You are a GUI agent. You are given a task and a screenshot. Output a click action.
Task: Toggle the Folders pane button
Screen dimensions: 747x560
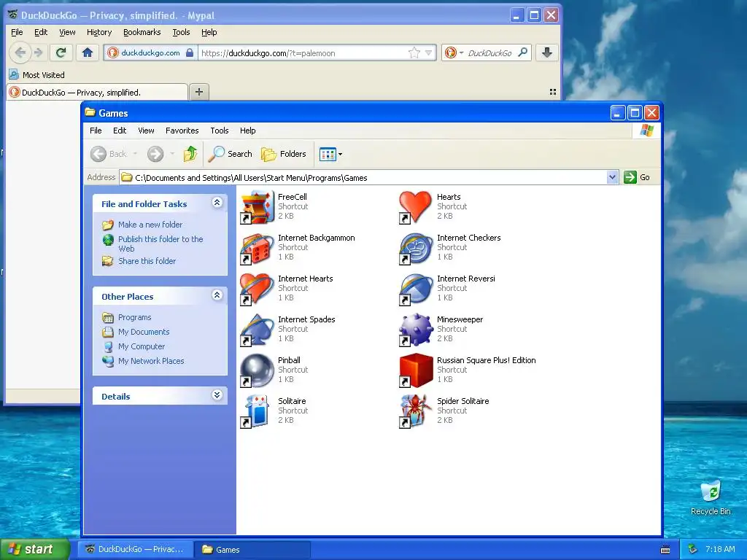(x=284, y=154)
